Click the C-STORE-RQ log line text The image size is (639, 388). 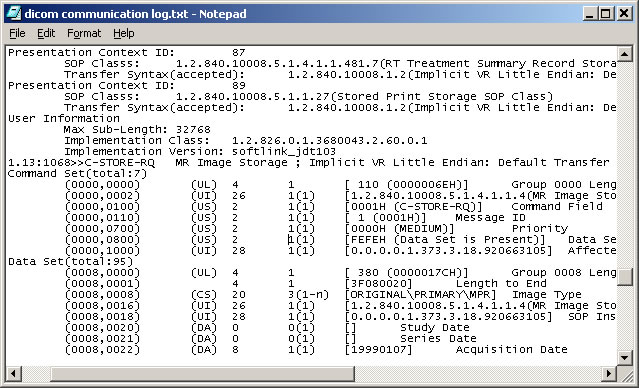pyautogui.click(x=308, y=163)
